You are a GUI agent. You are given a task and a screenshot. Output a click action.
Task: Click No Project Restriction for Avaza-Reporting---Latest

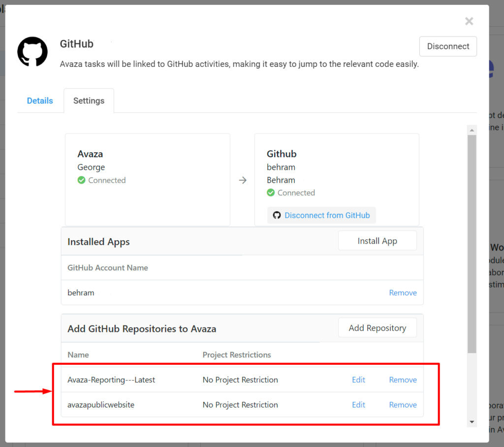(x=240, y=380)
